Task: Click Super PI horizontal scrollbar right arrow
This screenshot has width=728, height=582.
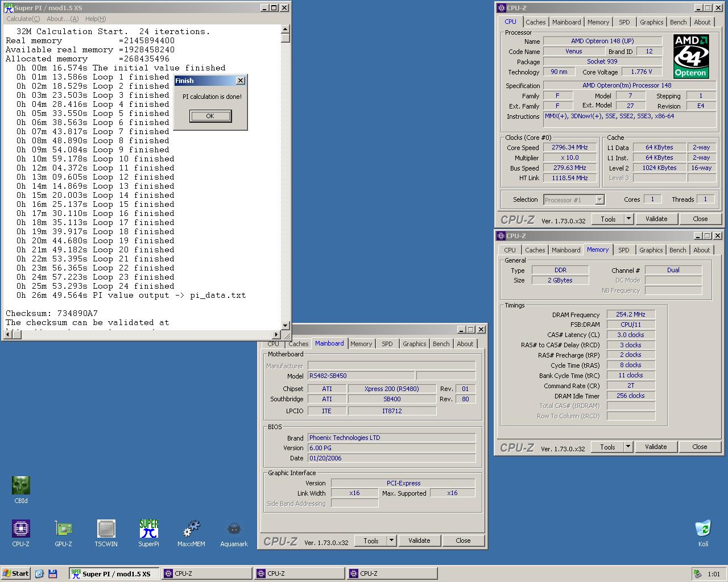Action: coord(276,335)
